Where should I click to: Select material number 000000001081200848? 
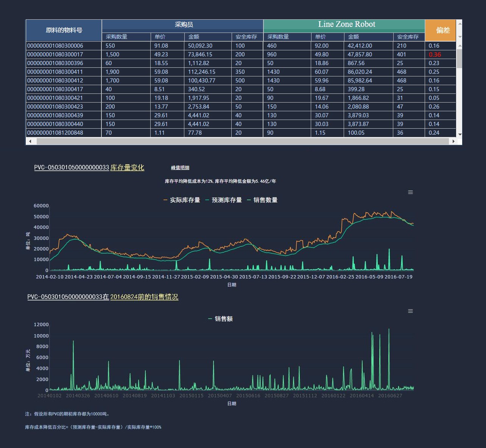pyautogui.click(x=55, y=133)
